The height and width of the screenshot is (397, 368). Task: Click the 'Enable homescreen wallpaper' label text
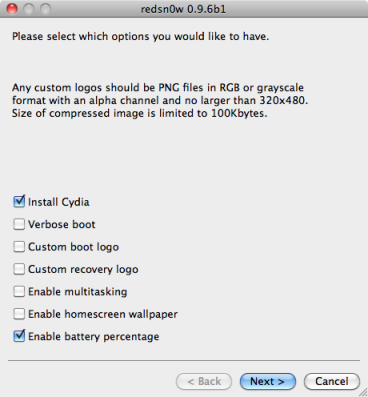[103, 314]
